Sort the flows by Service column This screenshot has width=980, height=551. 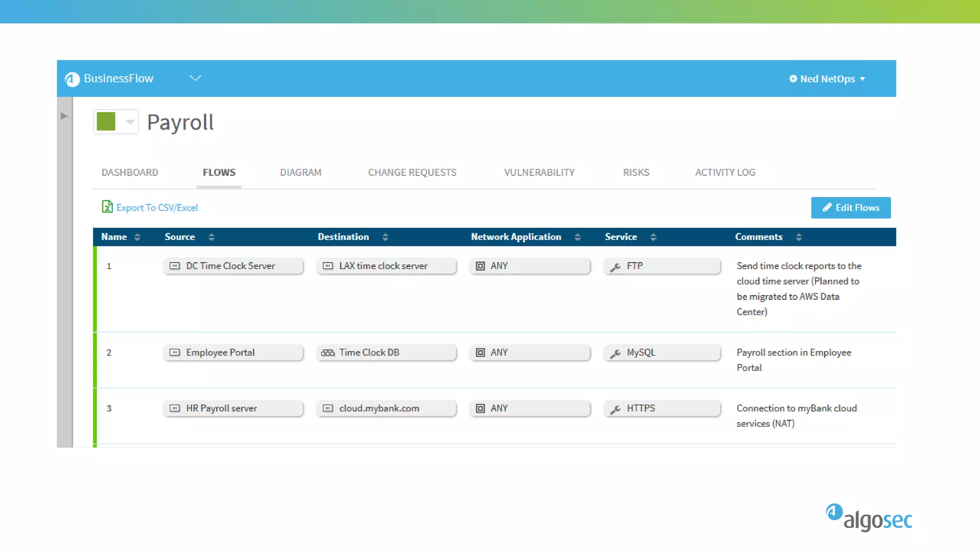653,237
